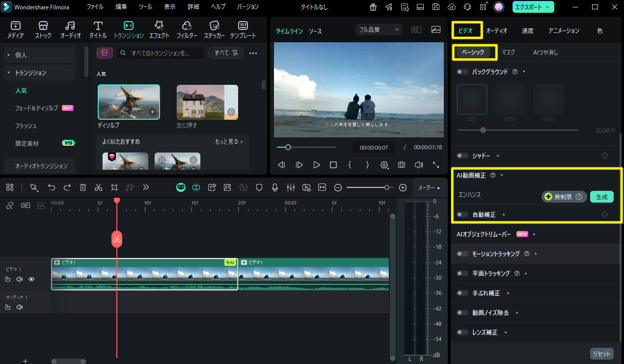The width and height of the screenshot is (624, 364).
Task: Select the Split (scissors) tool in the timeline toolbar
Action: click(x=98, y=187)
